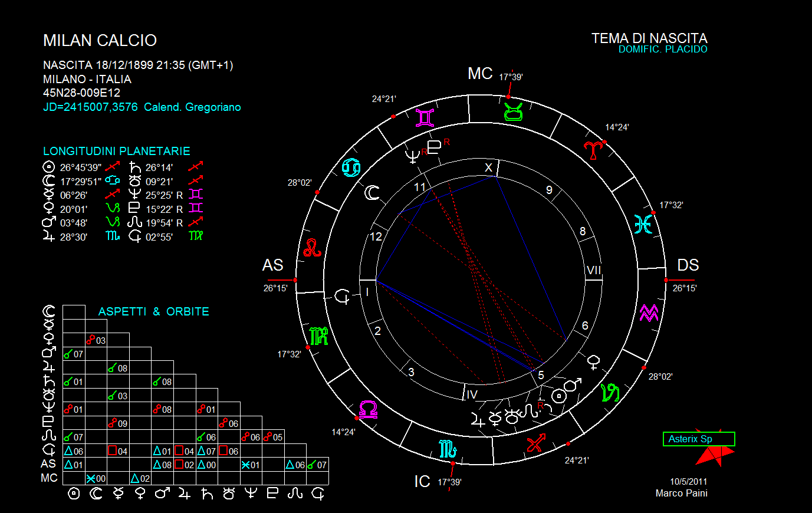Screen dimensions: 812x513
Task: Click the date 10/5/2011
Action: tap(688, 482)
